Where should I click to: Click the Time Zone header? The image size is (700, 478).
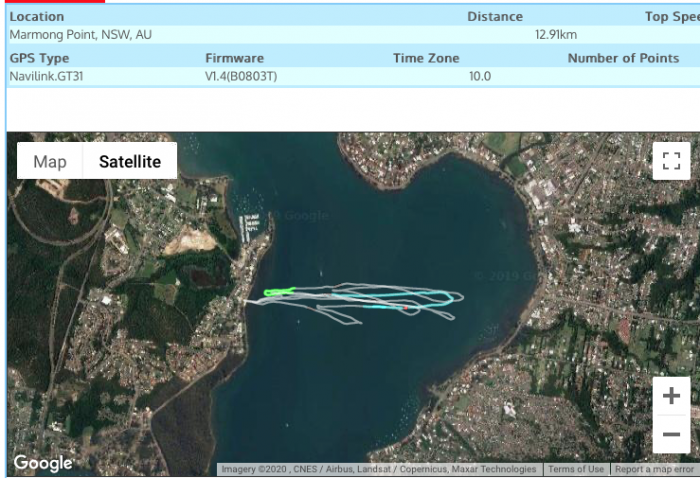tap(426, 58)
